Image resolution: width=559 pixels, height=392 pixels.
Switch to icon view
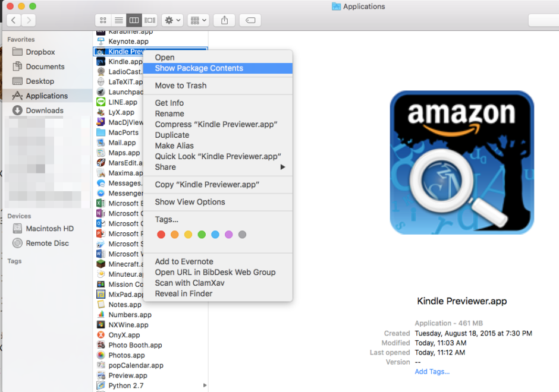click(x=103, y=20)
